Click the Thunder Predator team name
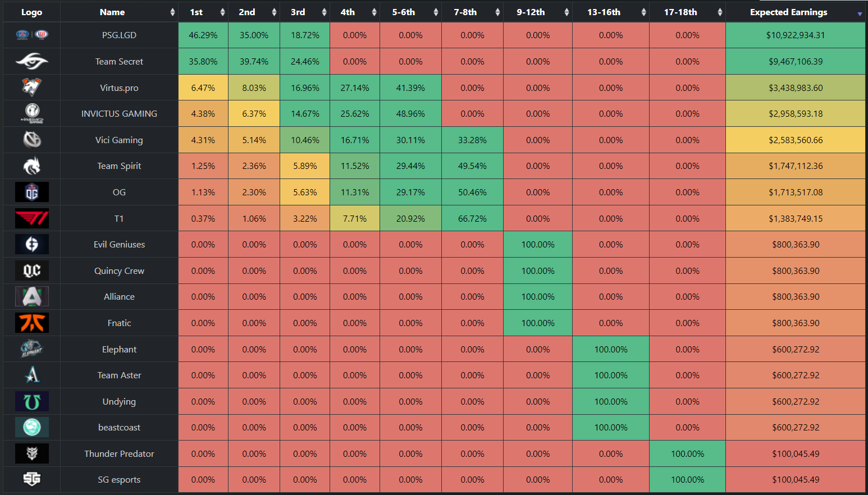 click(119, 453)
